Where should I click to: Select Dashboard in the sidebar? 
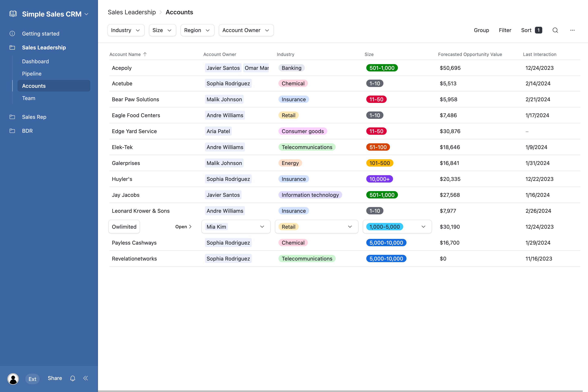pyautogui.click(x=35, y=61)
